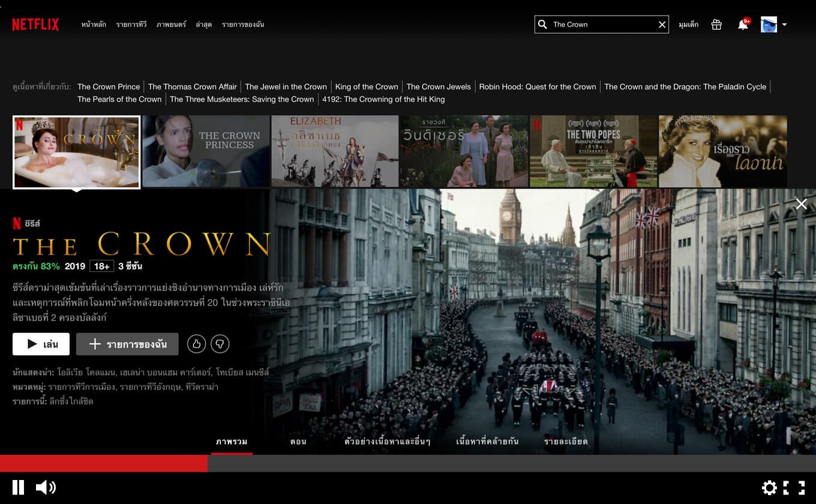This screenshot has width=816, height=504.
Task: Open the player settings gear
Action: [x=769, y=488]
